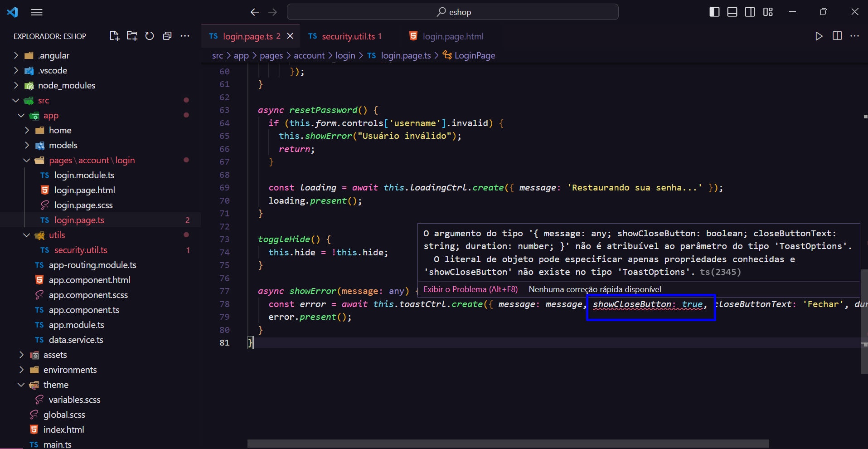
Task: Refresh the Explorer file tree
Action: pos(150,36)
